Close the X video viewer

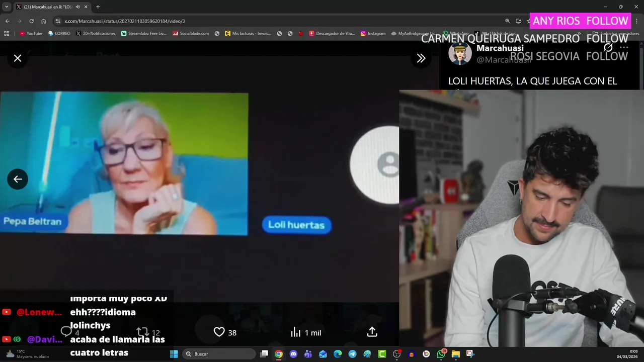(x=18, y=58)
